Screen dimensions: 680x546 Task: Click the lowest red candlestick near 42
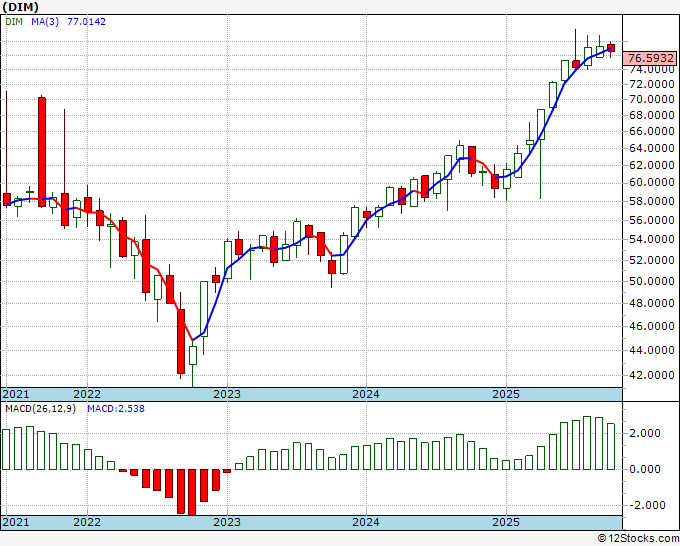181,341
